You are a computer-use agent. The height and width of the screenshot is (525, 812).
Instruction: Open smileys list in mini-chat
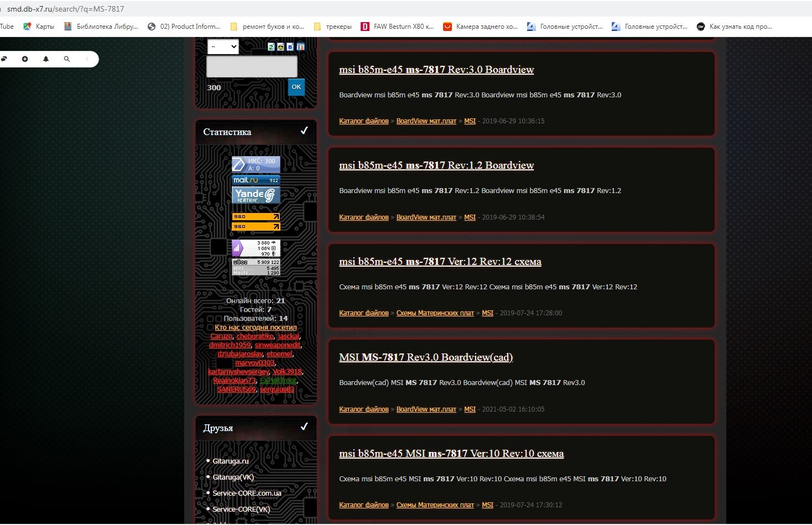280,46
